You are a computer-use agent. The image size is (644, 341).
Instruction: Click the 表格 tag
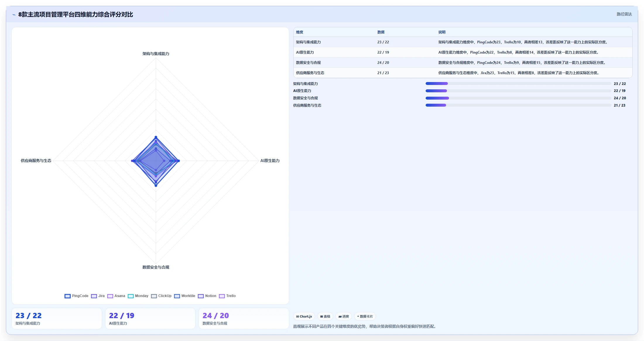(x=325, y=316)
